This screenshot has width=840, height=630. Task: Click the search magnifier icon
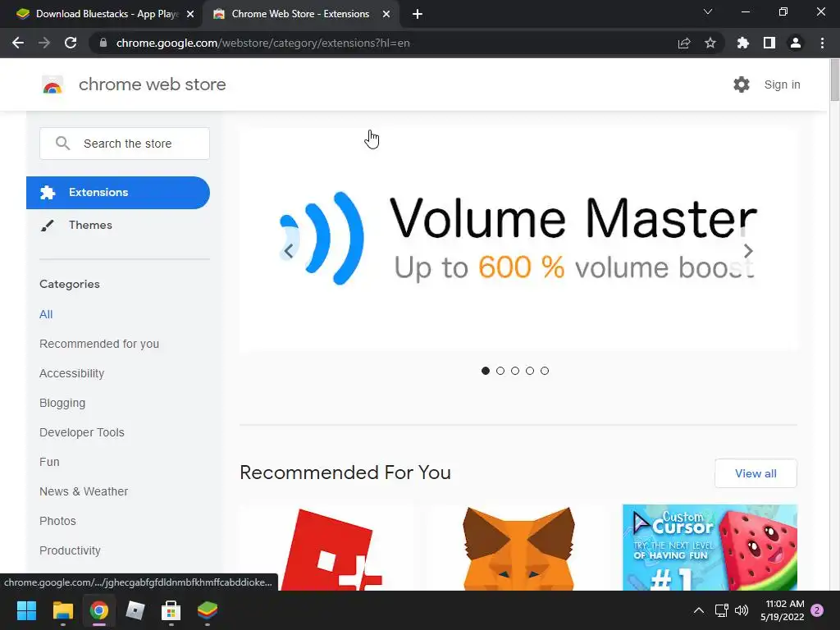click(x=62, y=143)
